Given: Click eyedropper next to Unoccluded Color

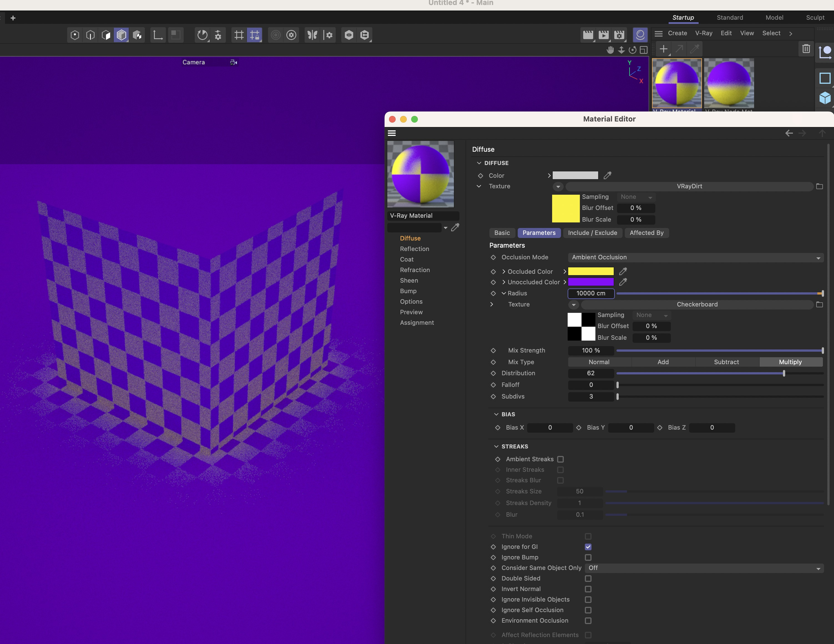Looking at the screenshot, I should (623, 282).
